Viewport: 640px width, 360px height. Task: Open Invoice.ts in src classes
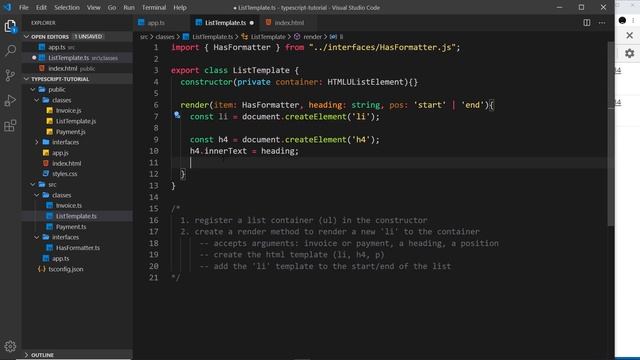click(x=78, y=205)
